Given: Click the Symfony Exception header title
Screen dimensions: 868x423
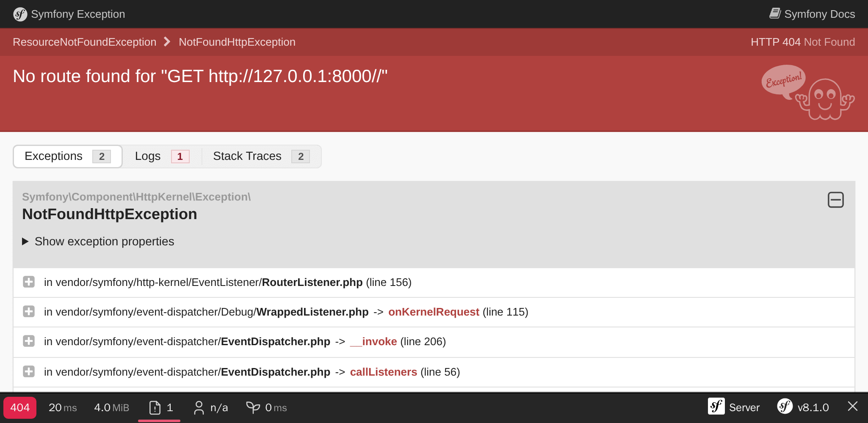Looking at the screenshot, I should click(x=78, y=14).
